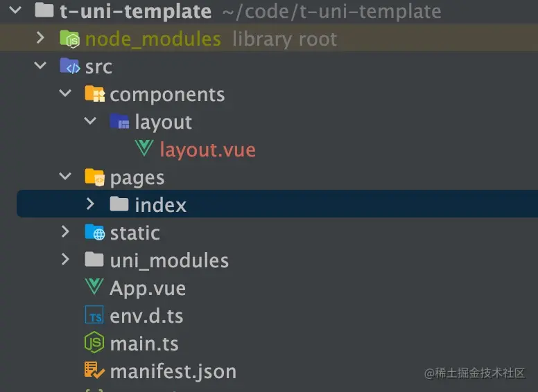Click the pages folder icon
The image size is (538, 392).
(x=94, y=177)
